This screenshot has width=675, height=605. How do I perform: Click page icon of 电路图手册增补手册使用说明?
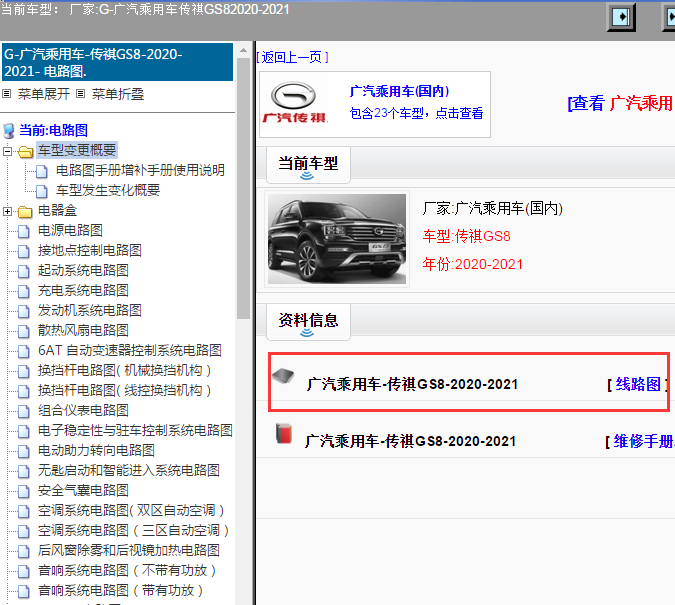[x=42, y=171]
